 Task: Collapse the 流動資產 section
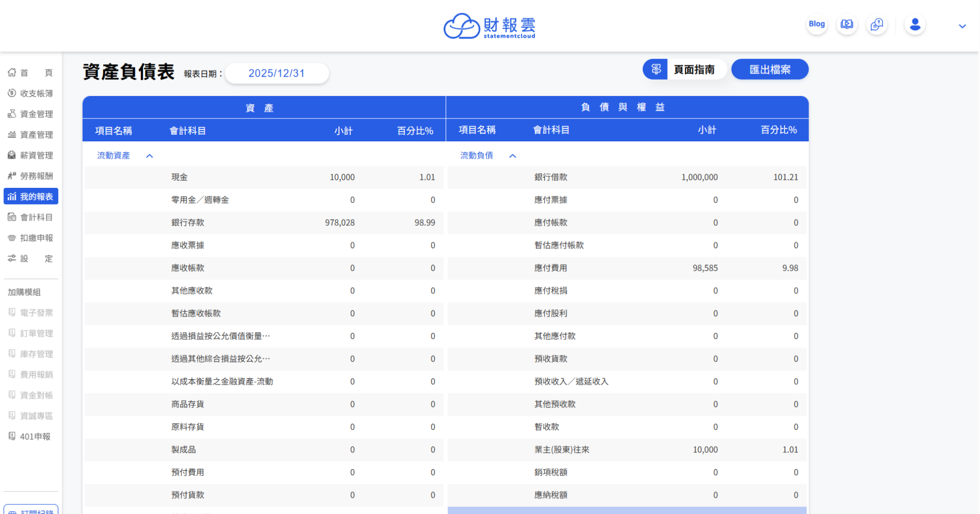150,156
